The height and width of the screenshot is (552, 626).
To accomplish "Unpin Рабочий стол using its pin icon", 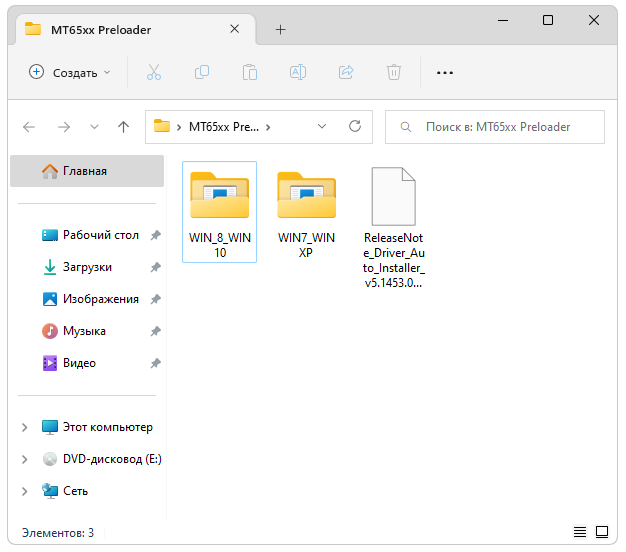I will [x=155, y=235].
